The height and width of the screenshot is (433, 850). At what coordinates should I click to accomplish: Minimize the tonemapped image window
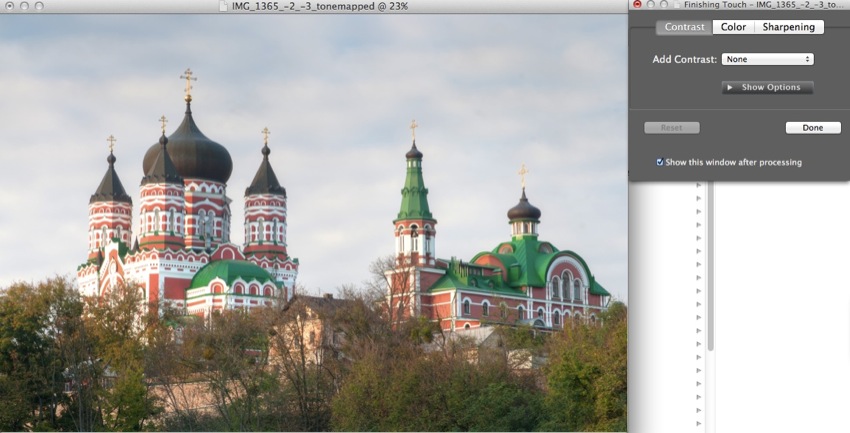click(24, 6)
